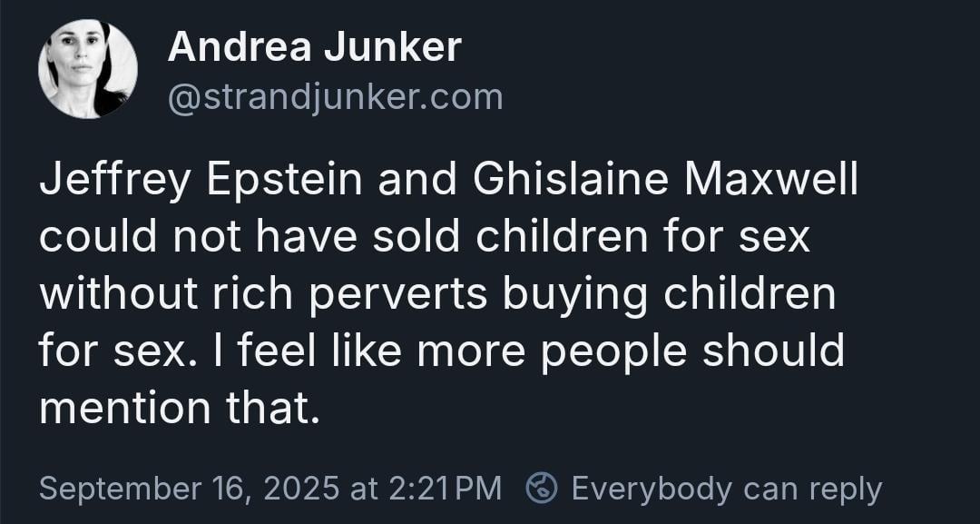980x524 pixels.
Task: Click the name Jeffrey Epstein in post
Action: [201, 180]
